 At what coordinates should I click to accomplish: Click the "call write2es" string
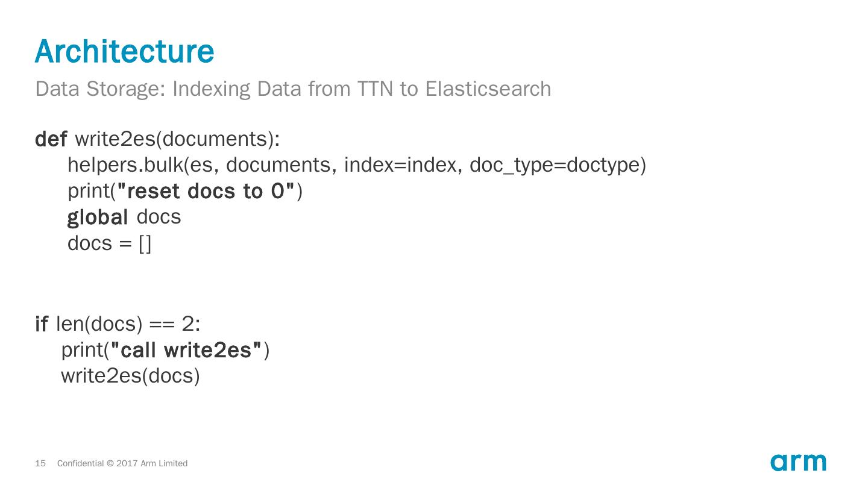187,350
